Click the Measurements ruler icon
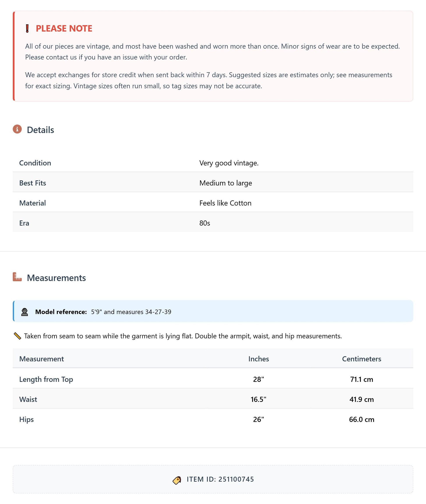The height and width of the screenshot is (504, 426). [x=17, y=277]
